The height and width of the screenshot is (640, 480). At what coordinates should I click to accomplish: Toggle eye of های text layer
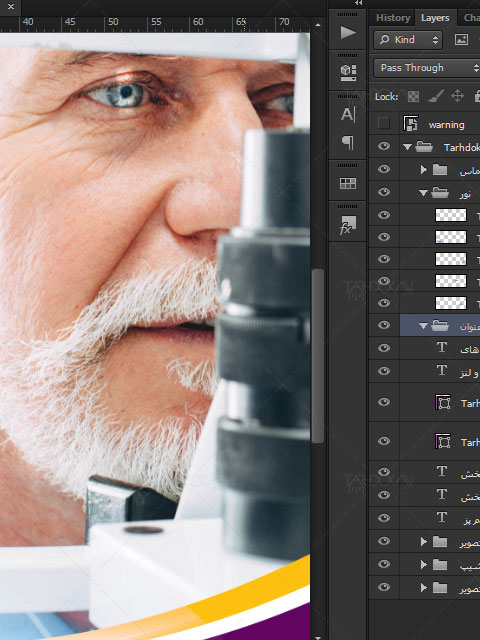pyautogui.click(x=384, y=348)
